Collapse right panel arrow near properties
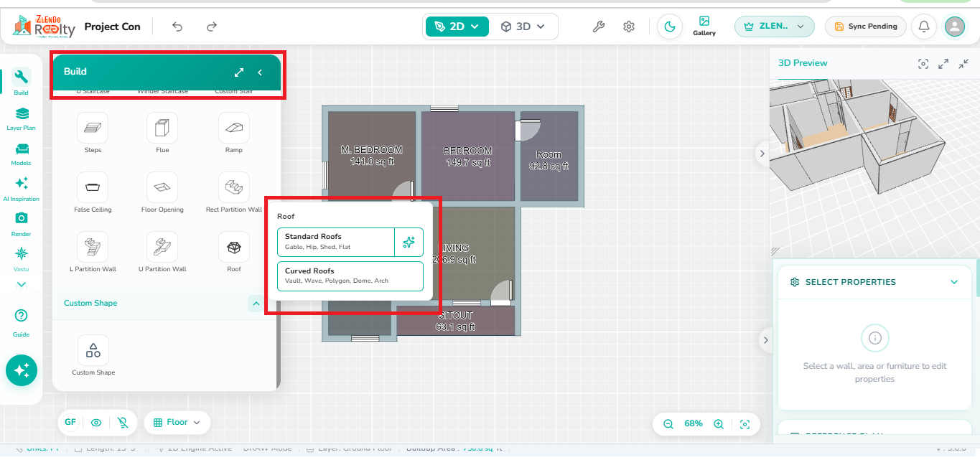 (765, 340)
